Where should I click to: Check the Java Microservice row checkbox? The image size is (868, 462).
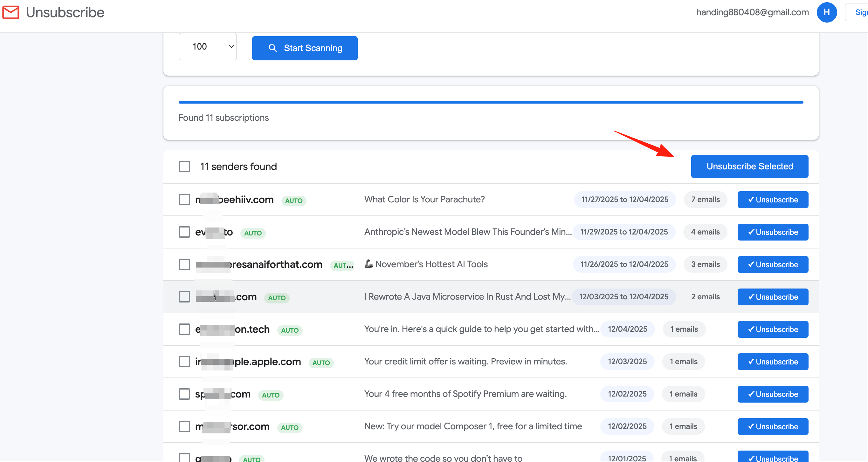pyautogui.click(x=184, y=297)
